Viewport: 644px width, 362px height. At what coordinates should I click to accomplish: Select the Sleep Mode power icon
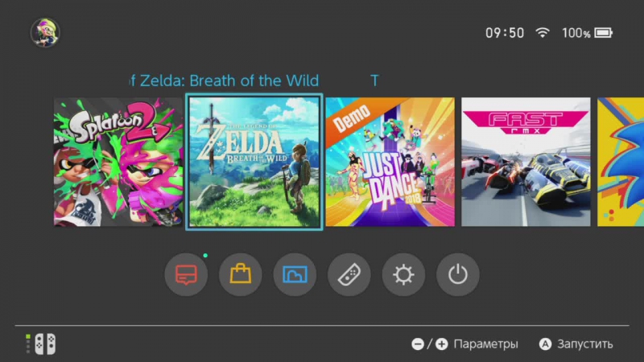(x=457, y=274)
